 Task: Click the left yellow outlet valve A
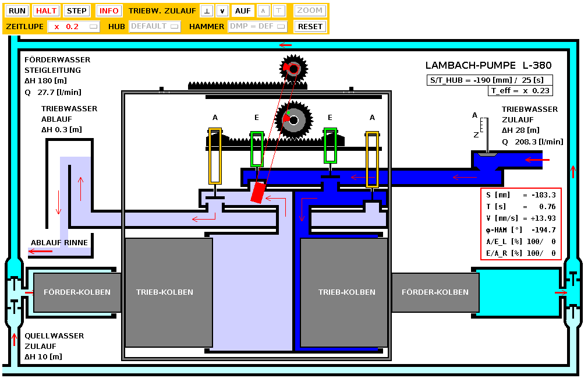(x=215, y=156)
